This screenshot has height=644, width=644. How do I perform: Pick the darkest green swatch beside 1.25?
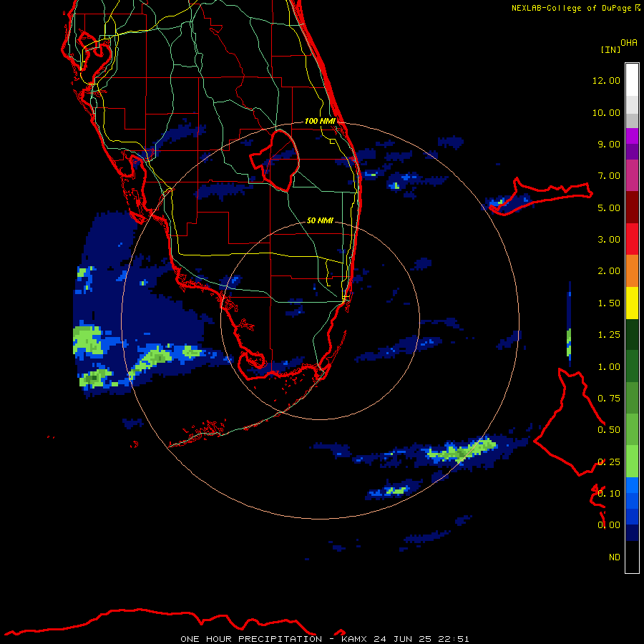pyautogui.click(x=632, y=335)
